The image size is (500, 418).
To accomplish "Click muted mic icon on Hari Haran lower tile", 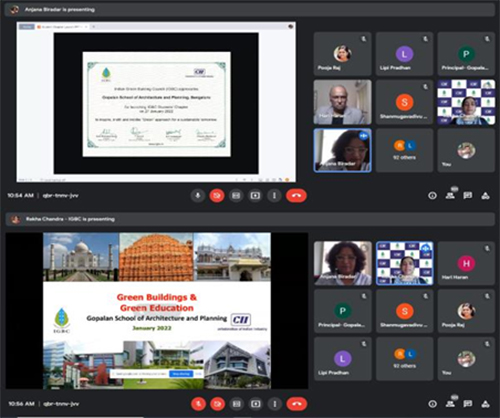I will click(487, 248).
